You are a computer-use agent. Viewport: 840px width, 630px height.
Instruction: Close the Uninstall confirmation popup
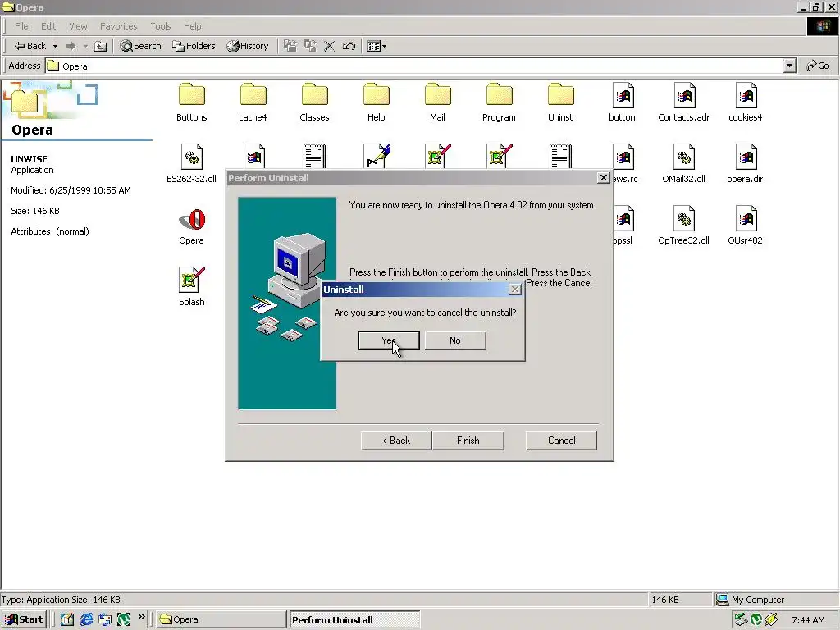(x=515, y=290)
